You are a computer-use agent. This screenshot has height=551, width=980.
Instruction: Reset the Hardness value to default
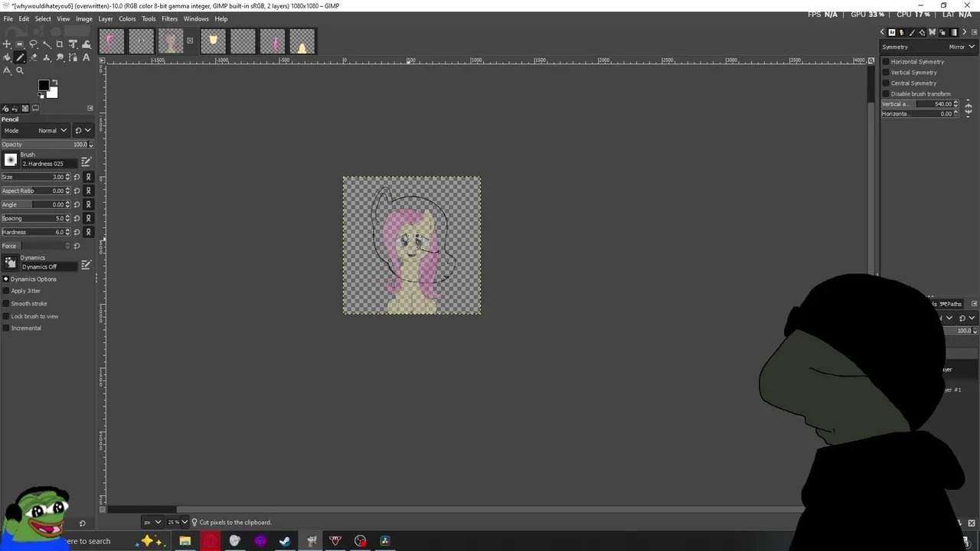click(77, 232)
